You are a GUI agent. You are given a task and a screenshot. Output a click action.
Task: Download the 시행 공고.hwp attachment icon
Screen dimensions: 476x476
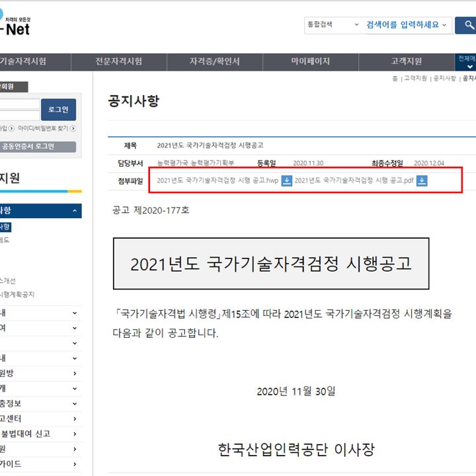tap(286, 180)
